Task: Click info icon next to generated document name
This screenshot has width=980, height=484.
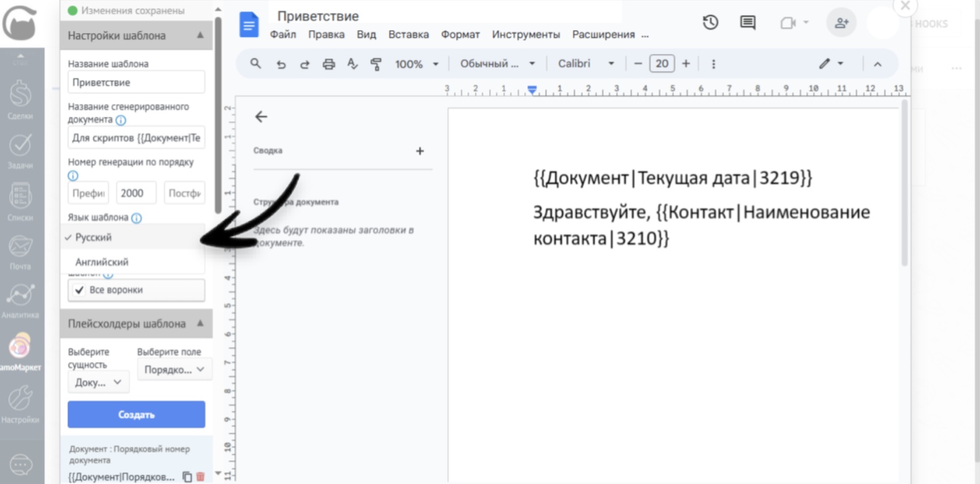Action: [121, 120]
